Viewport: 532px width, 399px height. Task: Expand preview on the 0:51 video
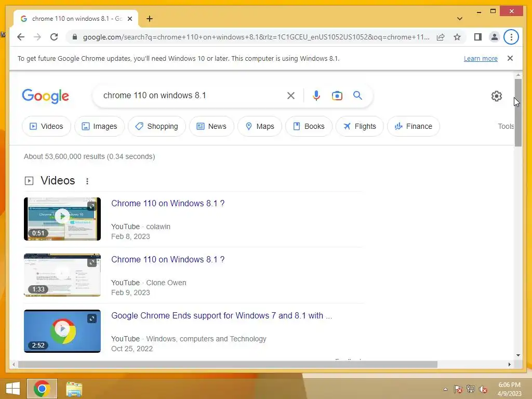[x=91, y=206]
